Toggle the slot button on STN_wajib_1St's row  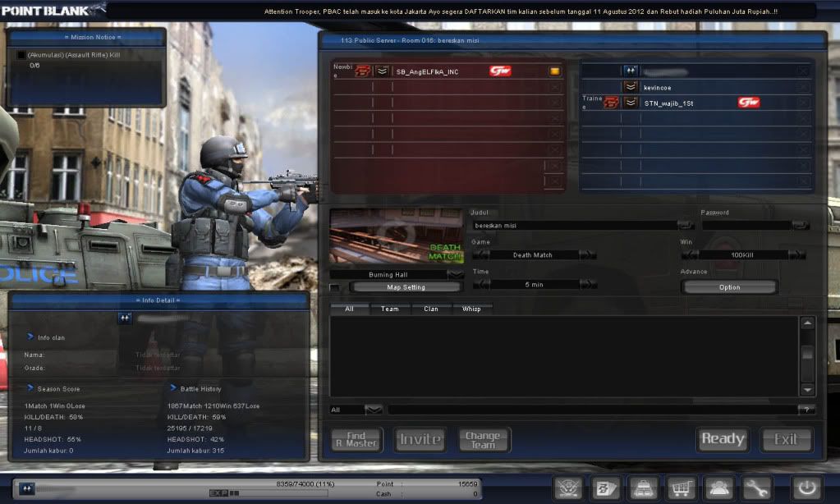pyautogui.click(x=802, y=103)
